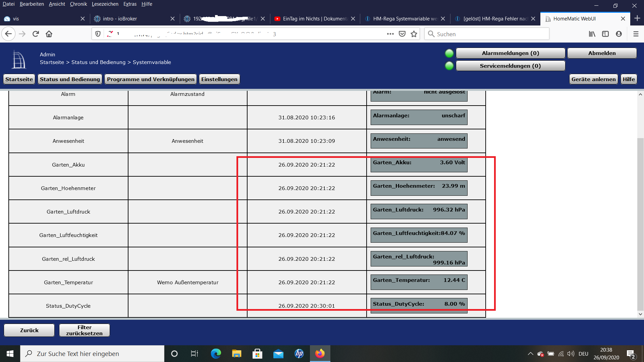The width and height of the screenshot is (644, 362).
Task: Click the 'Wemo Außentemperatur' description cell
Action: click(187, 282)
